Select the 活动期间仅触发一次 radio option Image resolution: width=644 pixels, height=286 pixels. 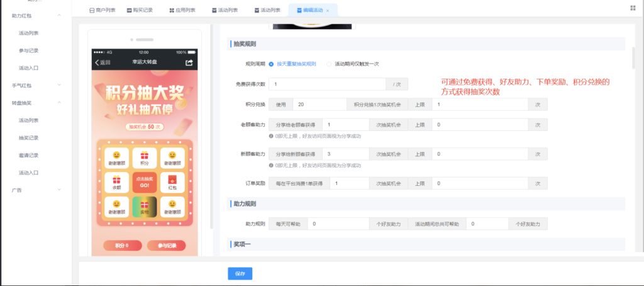(329, 64)
